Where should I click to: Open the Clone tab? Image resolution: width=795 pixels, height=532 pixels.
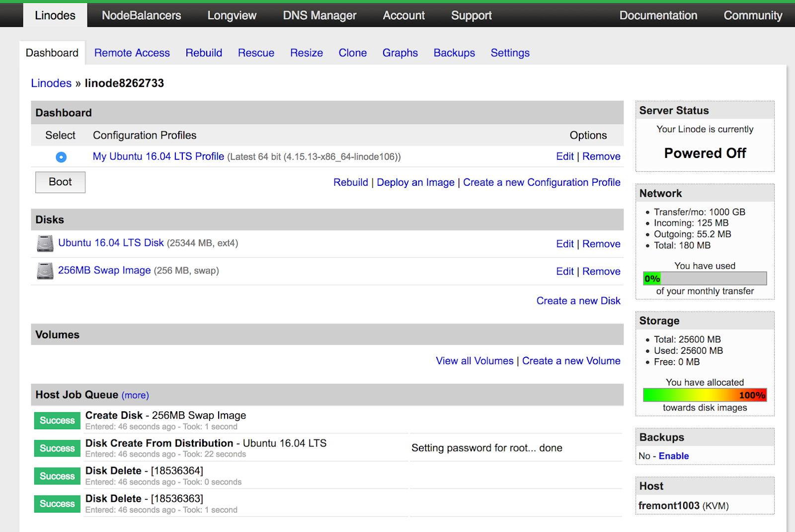pyautogui.click(x=353, y=53)
